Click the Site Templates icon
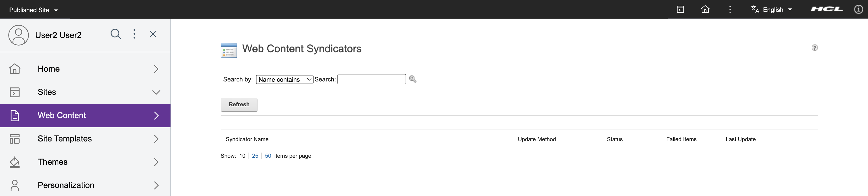Screen dimensions: 868x196 click(x=15, y=138)
